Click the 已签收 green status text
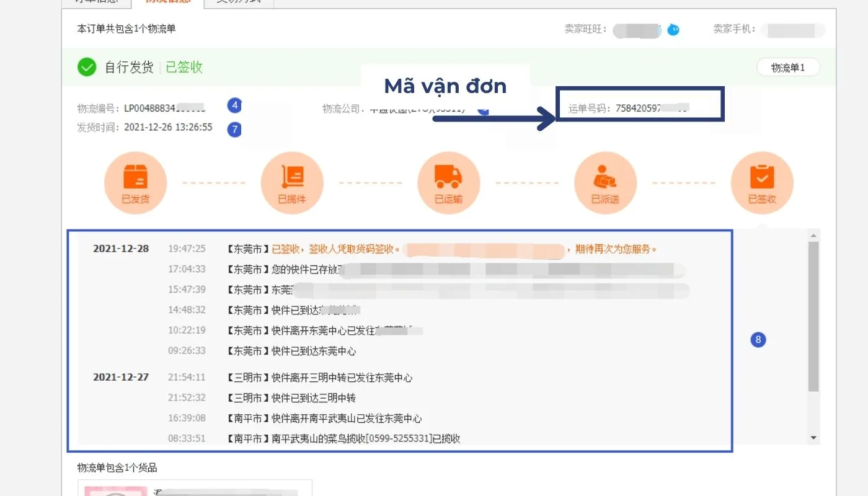The height and width of the screenshot is (496, 868). (184, 68)
